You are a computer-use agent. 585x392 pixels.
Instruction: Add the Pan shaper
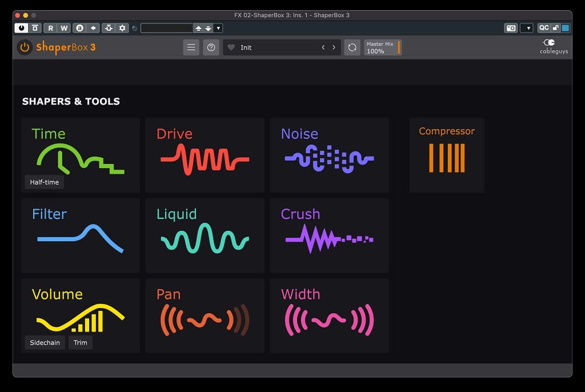coord(205,316)
